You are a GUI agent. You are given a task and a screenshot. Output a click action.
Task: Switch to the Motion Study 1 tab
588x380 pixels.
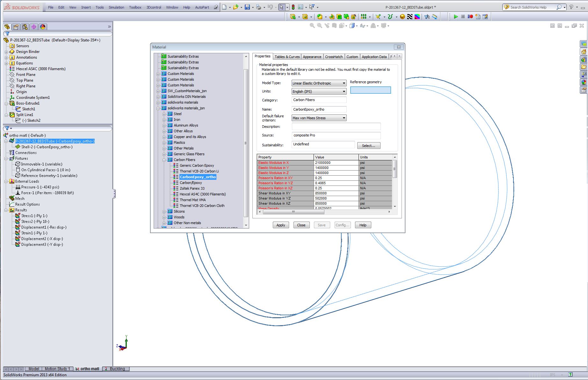[x=57, y=369]
